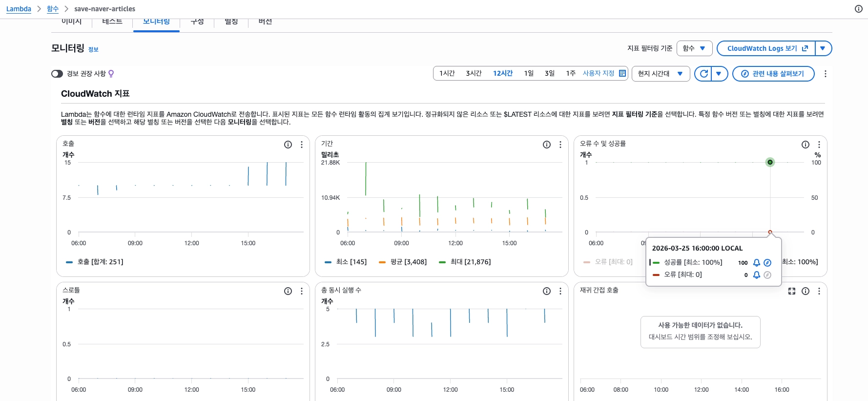Image resolution: width=868 pixels, height=401 pixels.
Task: Open the page info icon beside the breadcrumb
Action: (x=859, y=9)
